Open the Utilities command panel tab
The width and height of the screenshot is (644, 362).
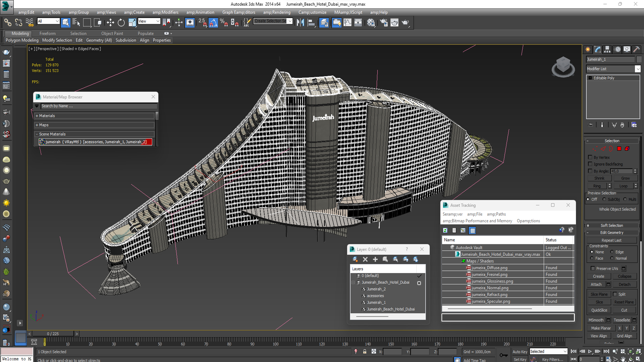coord(636,50)
